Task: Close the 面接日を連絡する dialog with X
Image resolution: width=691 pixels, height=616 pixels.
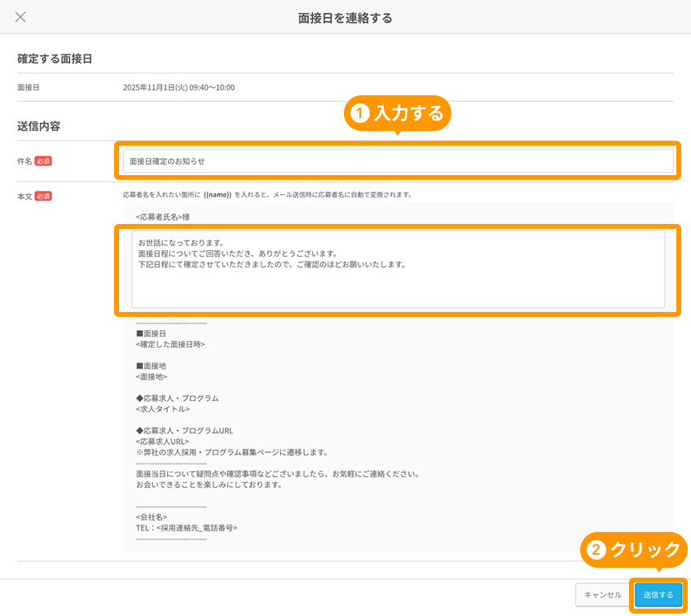Action: pos(20,17)
